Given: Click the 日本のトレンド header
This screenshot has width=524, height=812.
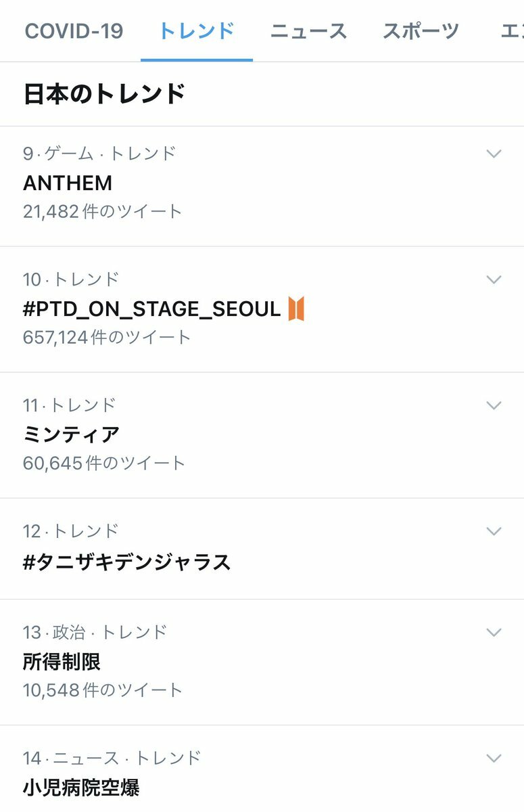Looking at the screenshot, I should pyautogui.click(x=104, y=93).
